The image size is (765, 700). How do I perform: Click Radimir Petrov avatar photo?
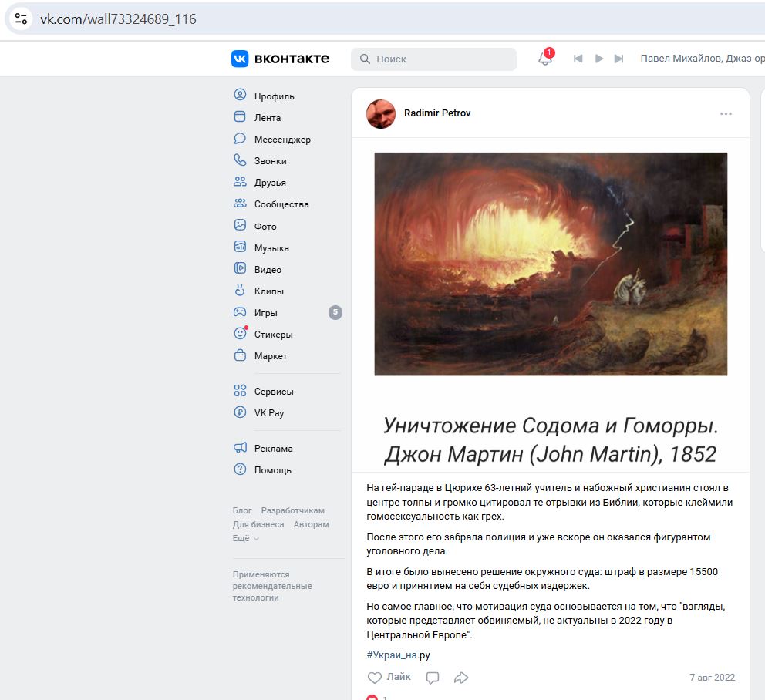(381, 114)
